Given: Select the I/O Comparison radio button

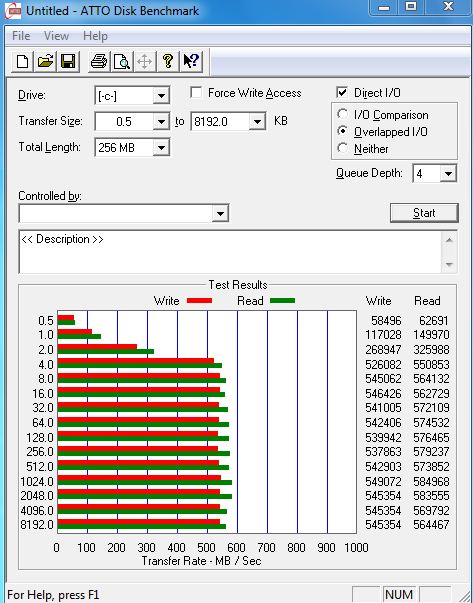Looking at the screenshot, I should click(x=342, y=114).
